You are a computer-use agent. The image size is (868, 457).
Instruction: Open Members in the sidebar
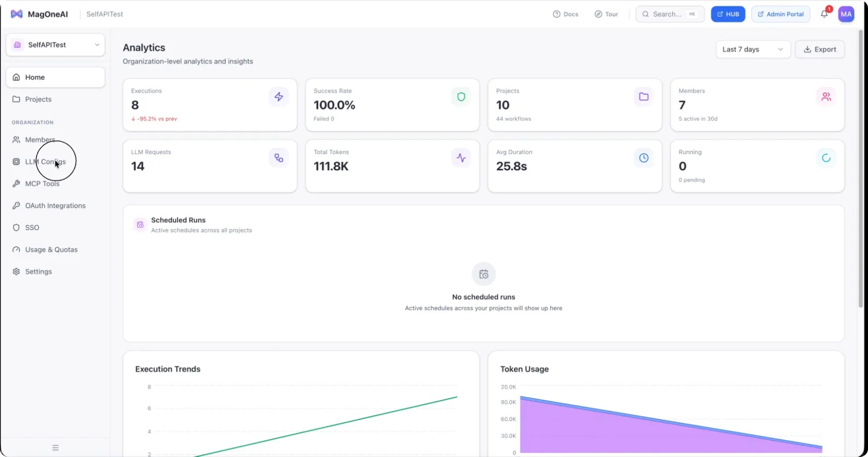tap(55, 140)
